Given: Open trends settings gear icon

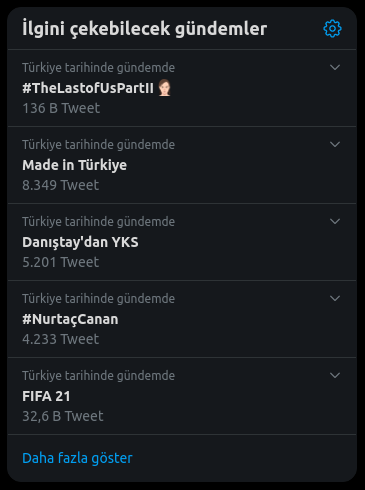Looking at the screenshot, I should (x=332, y=29).
